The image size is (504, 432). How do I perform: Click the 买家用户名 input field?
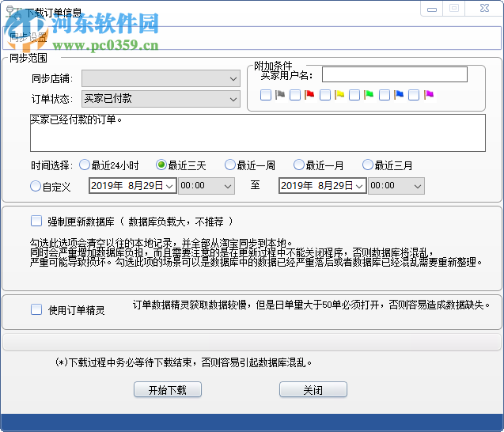[x=394, y=74]
